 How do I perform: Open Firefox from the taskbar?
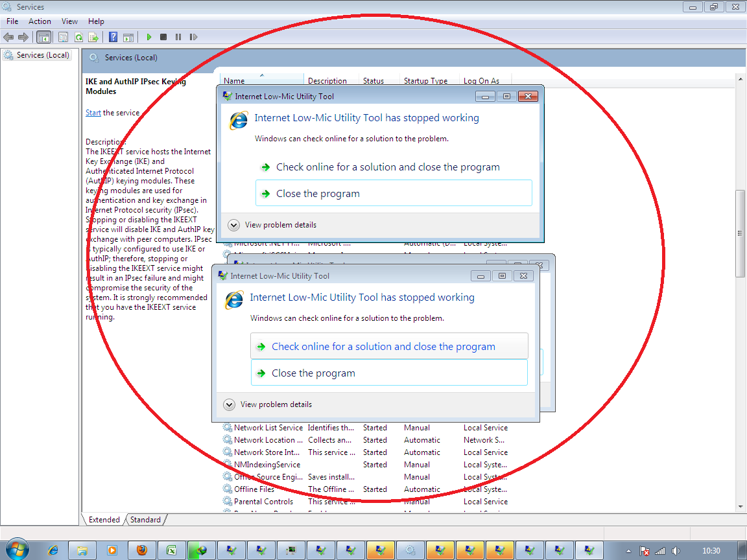(141, 550)
